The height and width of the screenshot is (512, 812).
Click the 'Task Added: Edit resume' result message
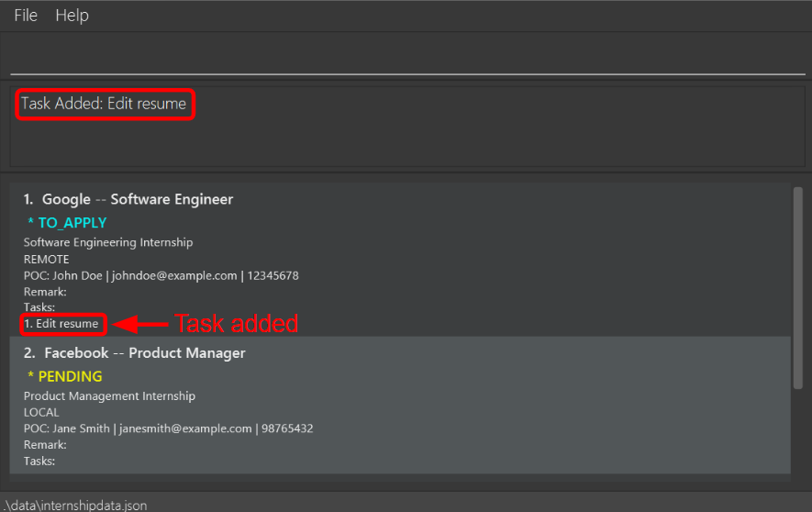pos(104,104)
